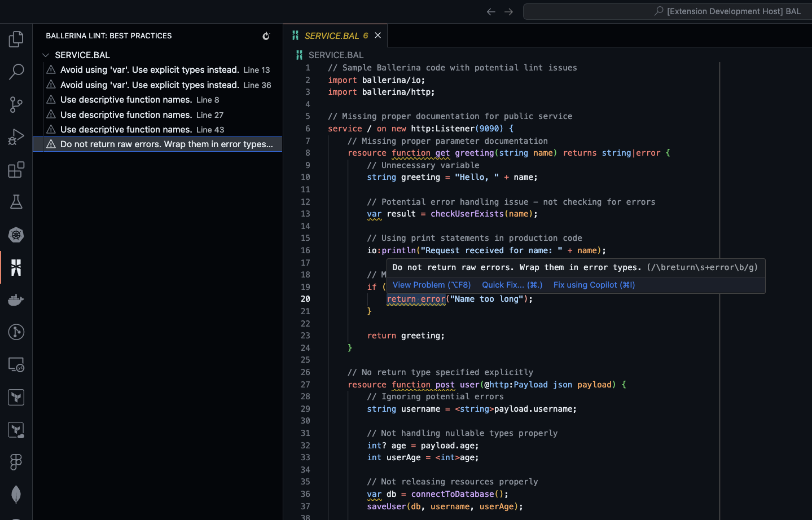The width and height of the screenshot is (812, 520).
Task: Open Quick Fix link in hover popup
Action: click(512, 285)
